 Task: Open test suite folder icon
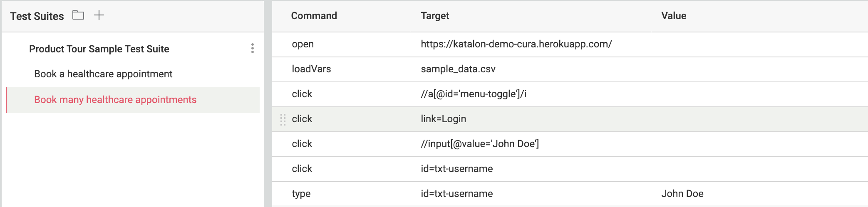tap(78, 15)
